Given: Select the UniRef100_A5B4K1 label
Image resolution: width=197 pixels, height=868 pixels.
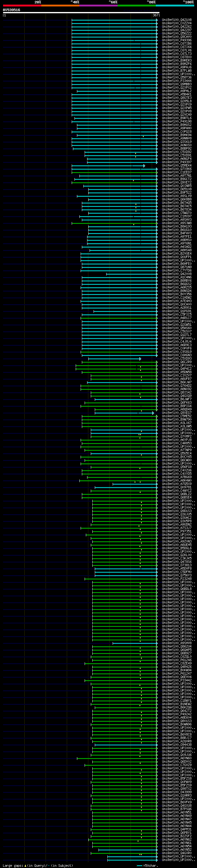Looking at the screenshot, I should (177, 94).
